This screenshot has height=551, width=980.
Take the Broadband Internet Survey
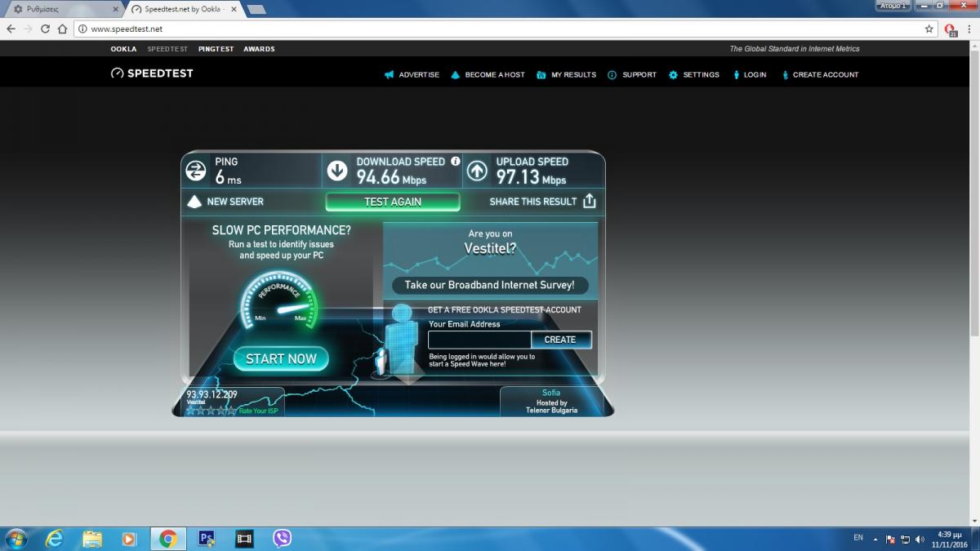tap(490, 285)
